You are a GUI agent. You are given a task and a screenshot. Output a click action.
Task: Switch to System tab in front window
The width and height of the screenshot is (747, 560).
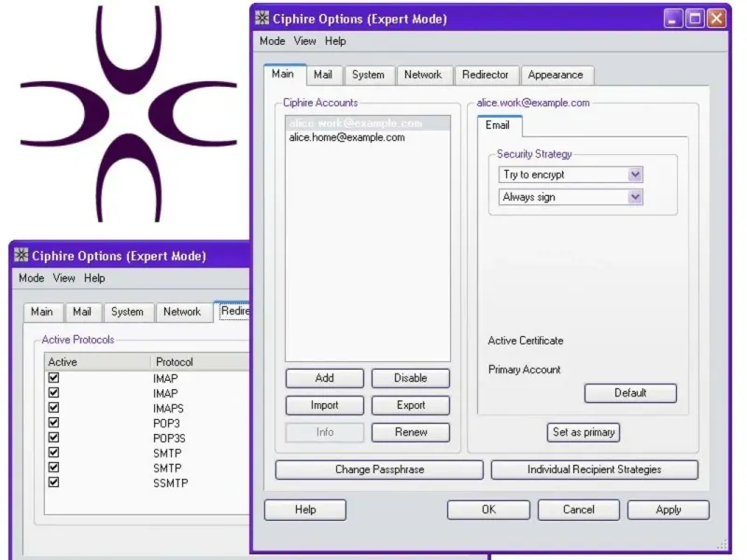click(369, 75)
